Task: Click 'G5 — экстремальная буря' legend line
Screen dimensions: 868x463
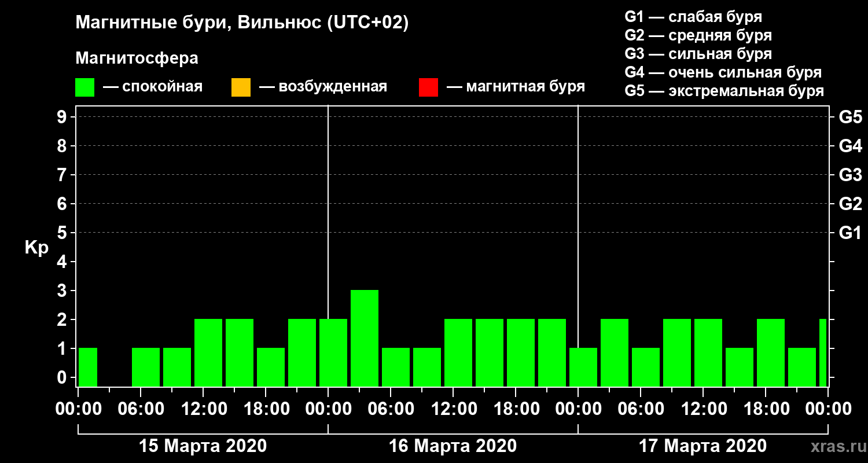Action: pos(724,91)
